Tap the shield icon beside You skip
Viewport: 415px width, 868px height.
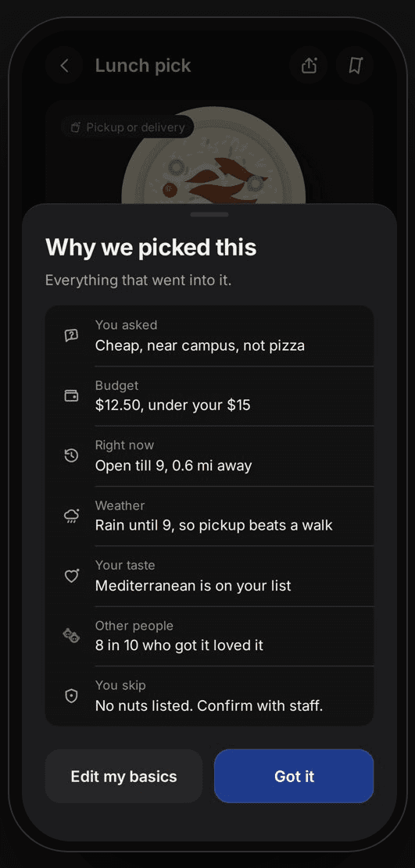click(71, 696)
